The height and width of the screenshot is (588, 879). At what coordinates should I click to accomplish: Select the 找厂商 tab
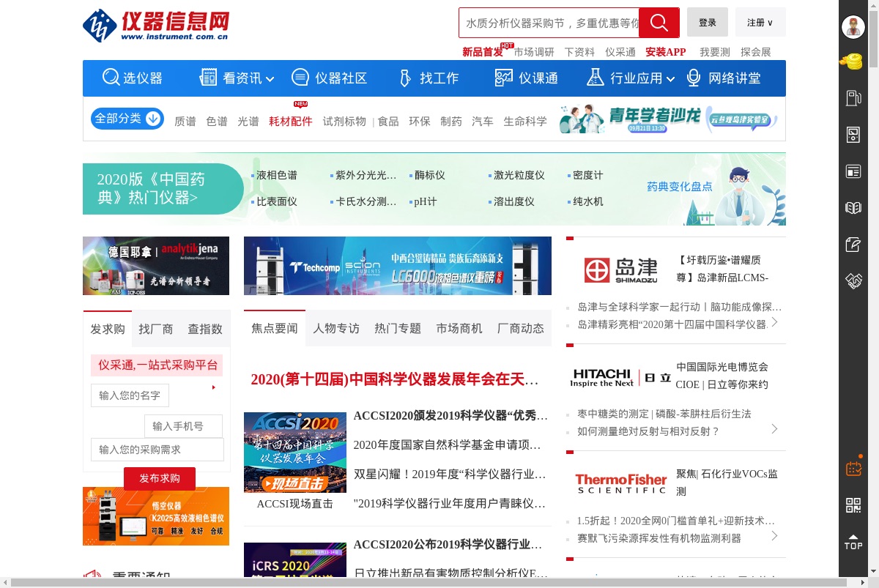[x=156, y=329]
